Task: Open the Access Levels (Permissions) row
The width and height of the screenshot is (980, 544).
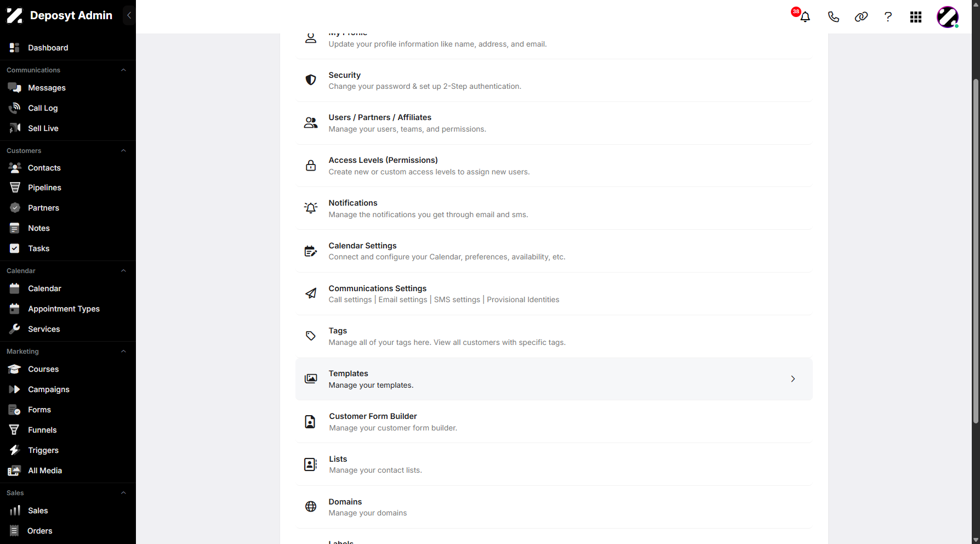Action: click(x=554, y=166)
